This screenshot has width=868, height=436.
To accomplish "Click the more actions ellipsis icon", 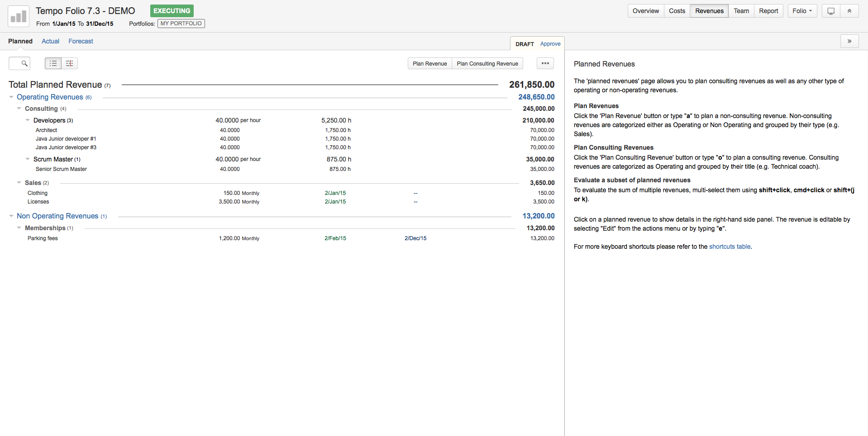I will [545, 63].
